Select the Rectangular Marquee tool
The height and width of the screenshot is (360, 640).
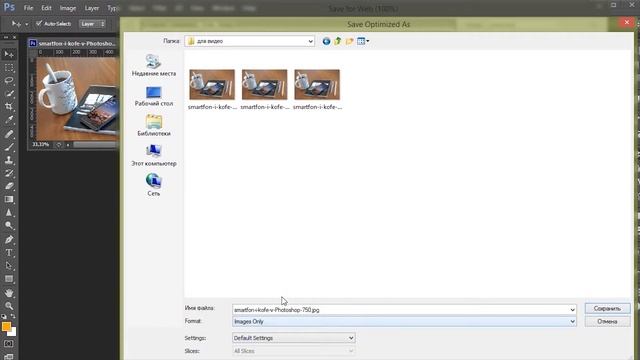(x=9, y=67)
